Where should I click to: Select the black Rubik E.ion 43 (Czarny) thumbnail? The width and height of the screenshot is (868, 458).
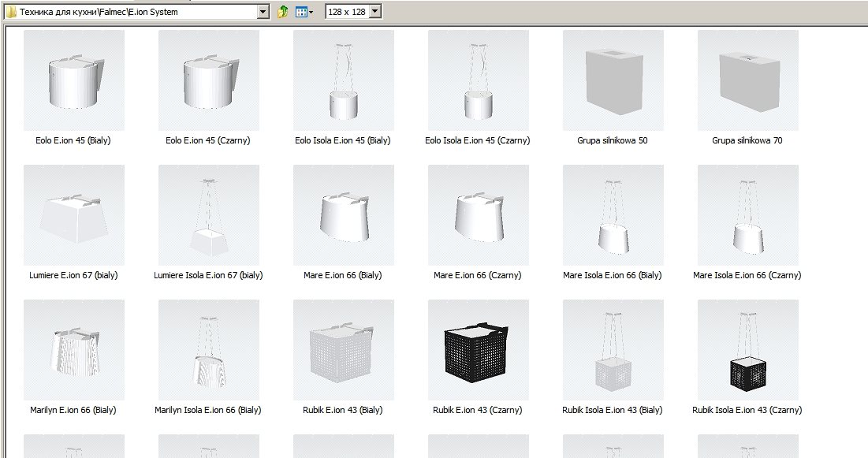click(479, 350)
